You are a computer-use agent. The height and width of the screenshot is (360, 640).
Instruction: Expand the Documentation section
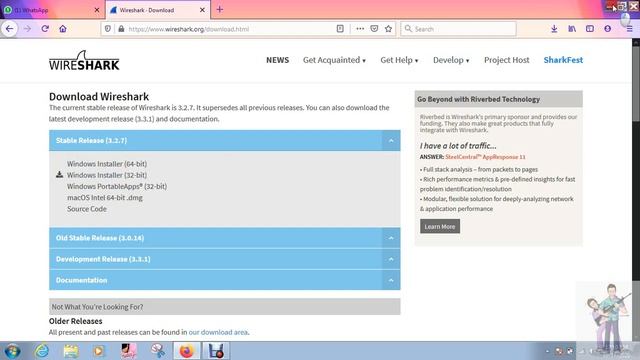pyautogui.click(x=224, y=280)
